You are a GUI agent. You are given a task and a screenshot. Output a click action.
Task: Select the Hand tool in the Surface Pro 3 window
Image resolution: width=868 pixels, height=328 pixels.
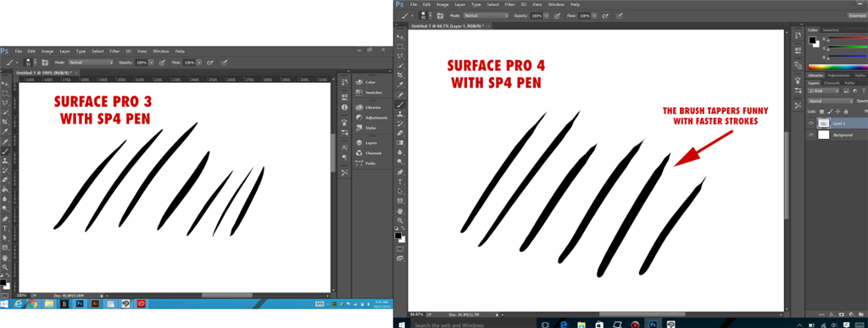[5, 259]
